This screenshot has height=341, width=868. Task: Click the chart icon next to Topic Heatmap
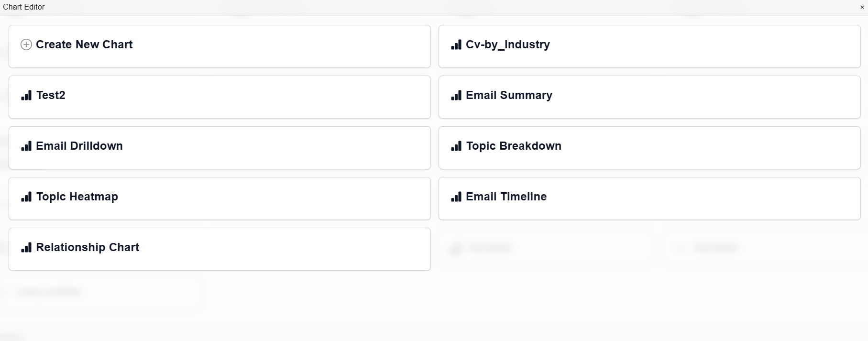point(27,197)
